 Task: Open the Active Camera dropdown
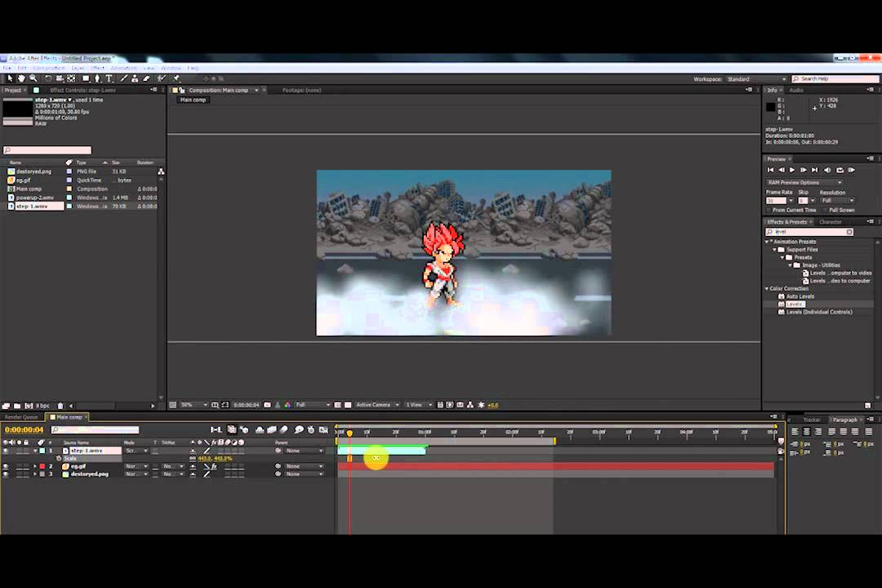[377, 404]
